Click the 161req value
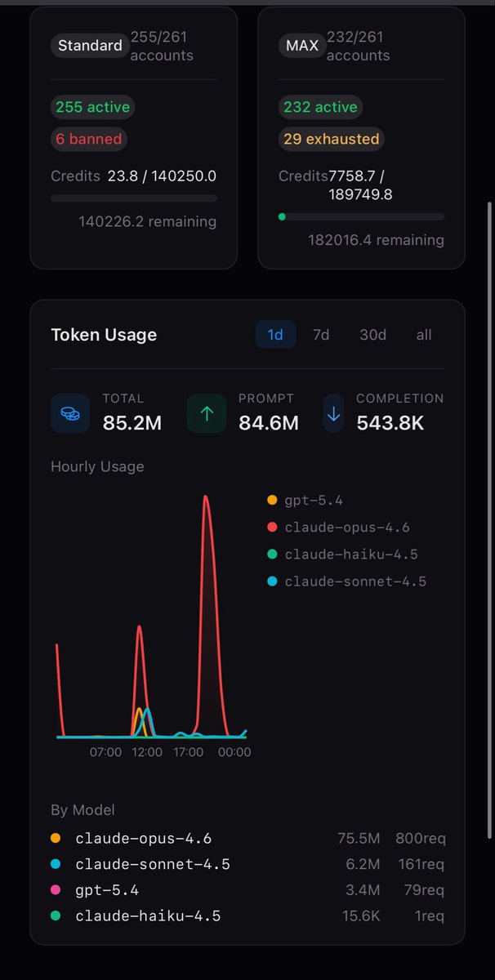This screenshot has width=495, height=980. coord(421,864)
